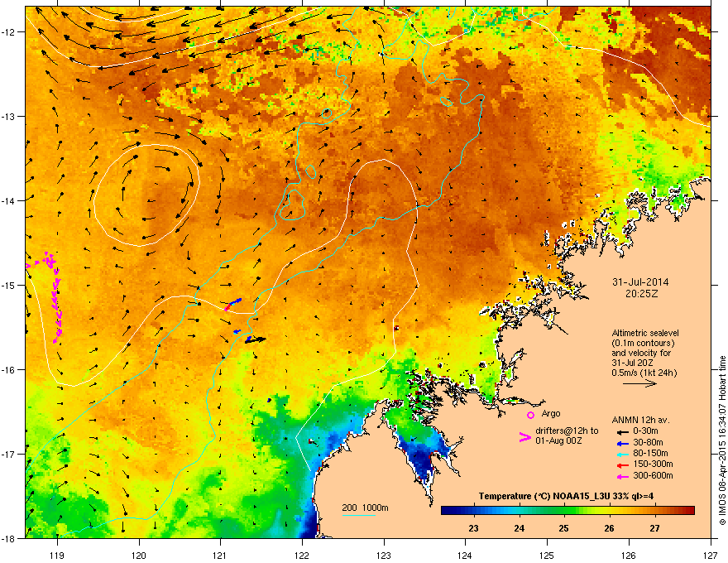Image resolution: width=728 pixels, height=563 pixels.
Task: Click longitude axis label 125
Action: pyautogui.click(x=547, y=556)
